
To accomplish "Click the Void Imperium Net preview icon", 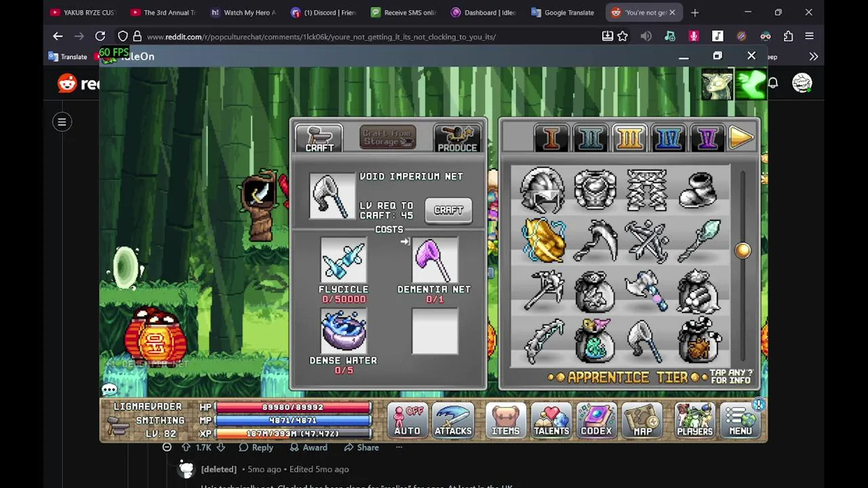I will (332, 196).
